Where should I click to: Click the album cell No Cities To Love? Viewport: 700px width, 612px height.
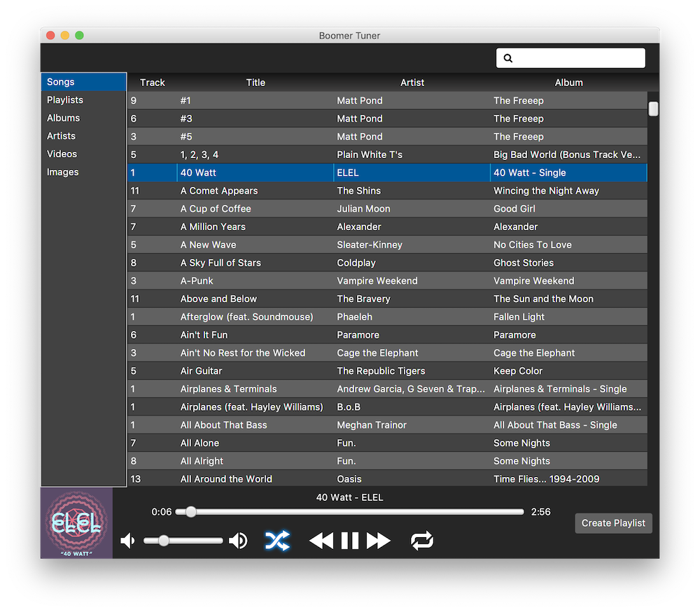[x=533, y=244]
